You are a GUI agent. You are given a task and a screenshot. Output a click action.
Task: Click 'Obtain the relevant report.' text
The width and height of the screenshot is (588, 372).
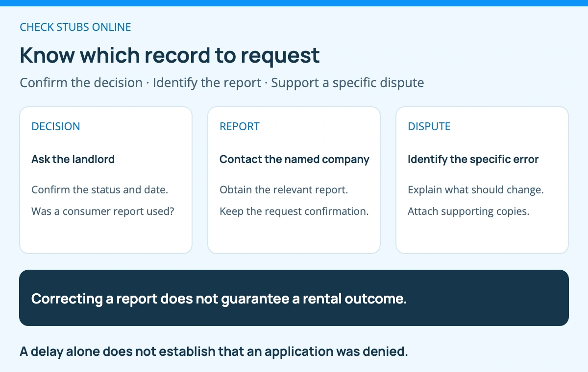(284, 190)
